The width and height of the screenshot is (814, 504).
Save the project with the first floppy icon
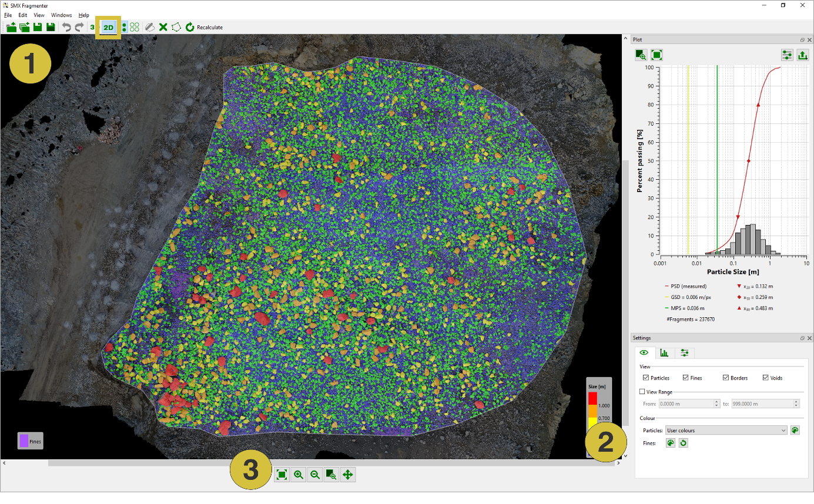pyautogui.click(x=38, y=27)
